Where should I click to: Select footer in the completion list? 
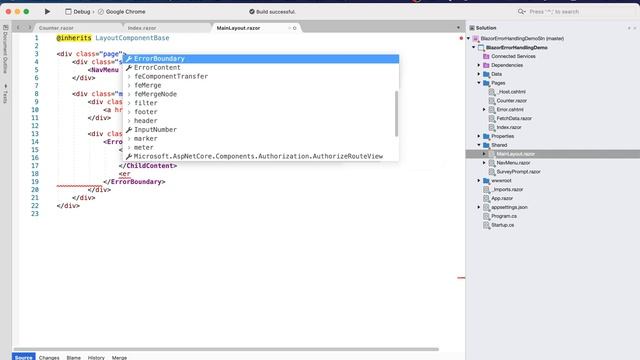coord(261,112)
